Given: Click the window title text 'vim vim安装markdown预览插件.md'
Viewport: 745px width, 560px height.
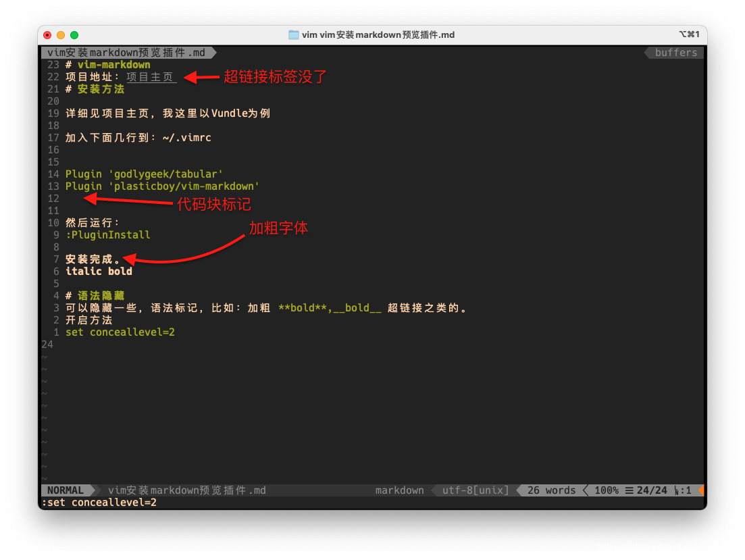Looking at the screenshot, I should click(x=378, y=34).
